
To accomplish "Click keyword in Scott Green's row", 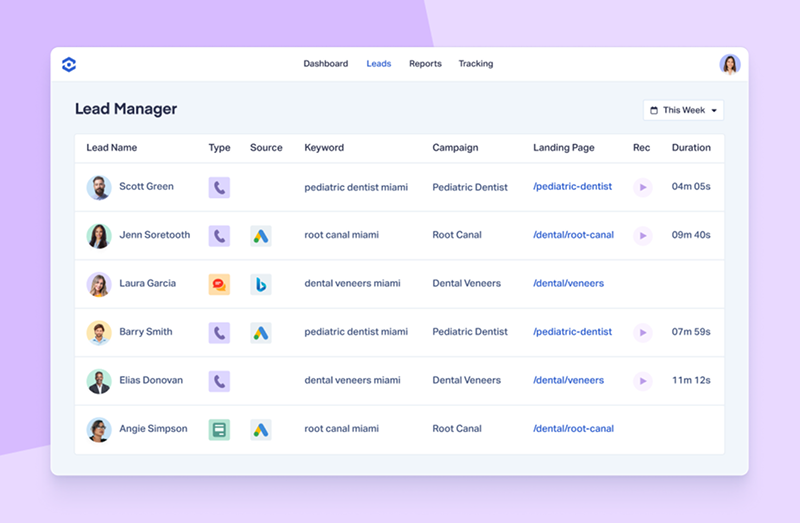I will pos(356,188).
